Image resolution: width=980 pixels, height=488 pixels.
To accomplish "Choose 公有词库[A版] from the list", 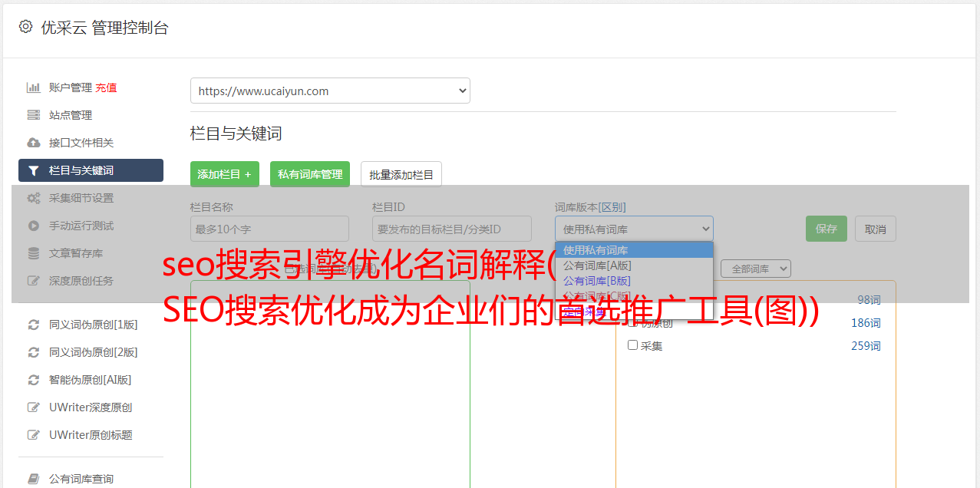I will (634, 265).
